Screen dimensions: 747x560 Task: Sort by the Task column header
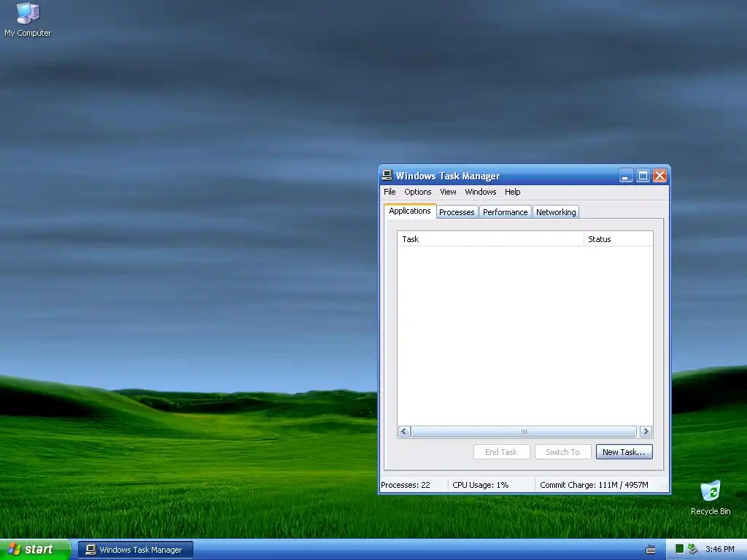pyautogui.click(x=490, y=239)
